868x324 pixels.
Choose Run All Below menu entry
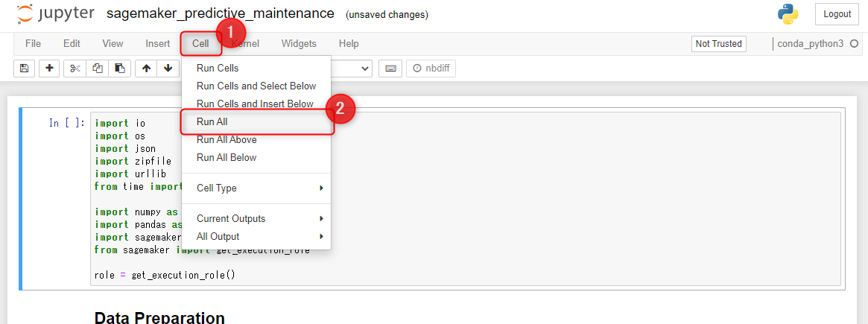click(x=226, y=157)
